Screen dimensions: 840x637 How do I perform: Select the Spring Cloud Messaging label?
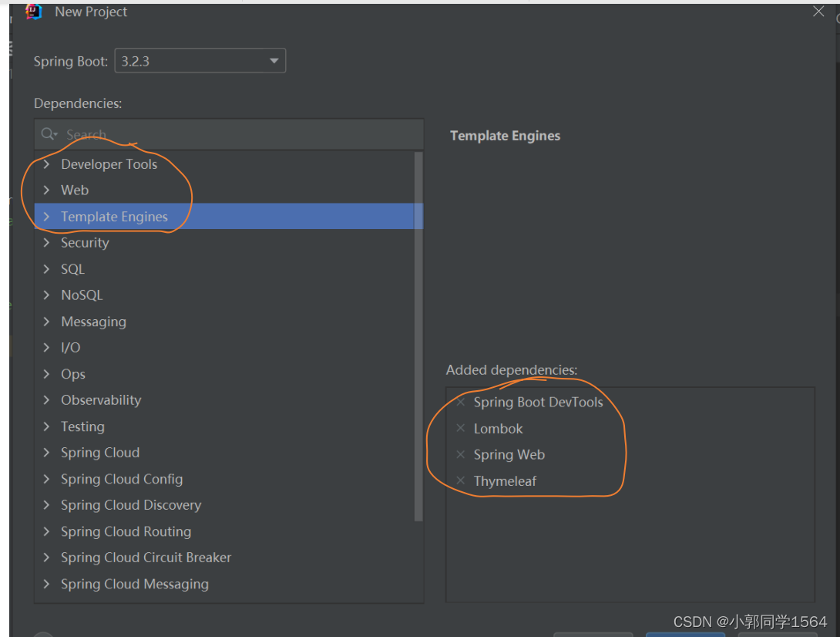coord(134,585)
